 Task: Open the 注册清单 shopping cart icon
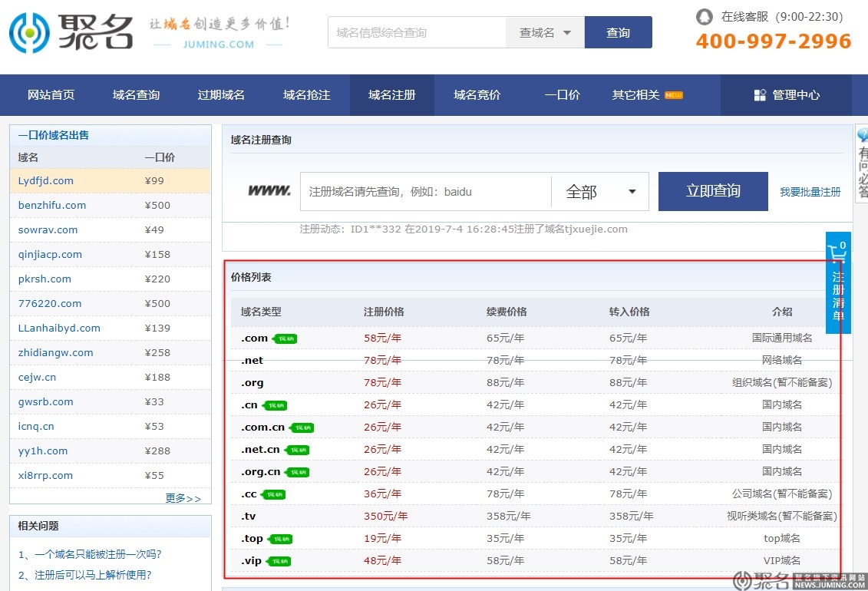837,253
